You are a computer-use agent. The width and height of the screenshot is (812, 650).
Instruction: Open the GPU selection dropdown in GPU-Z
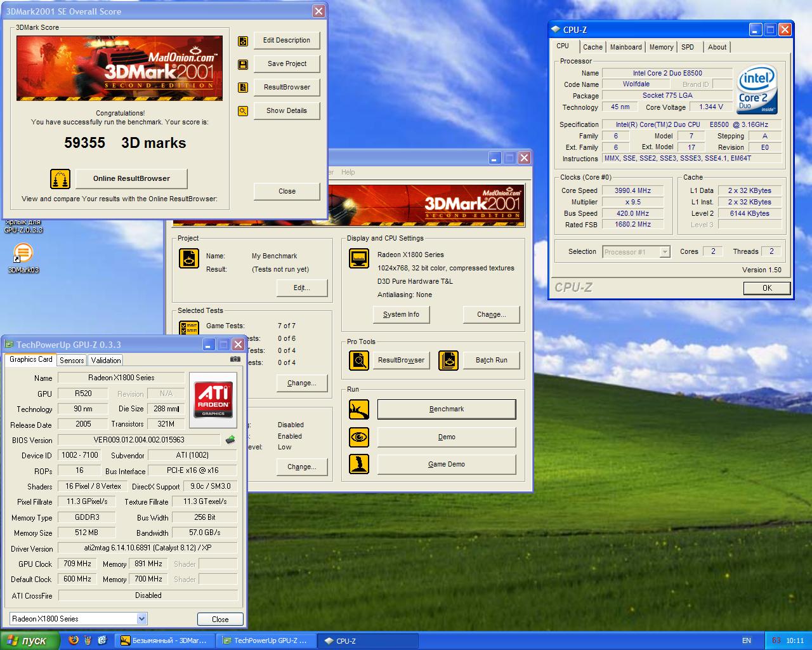coord(141,619)
